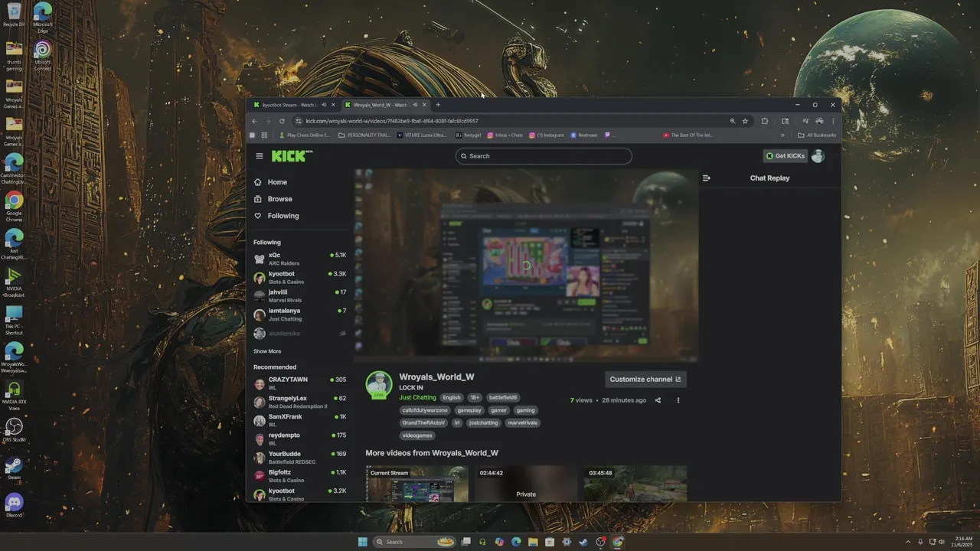
Task: Open Steam desktop icon
Action: click(x=14, y=468)
